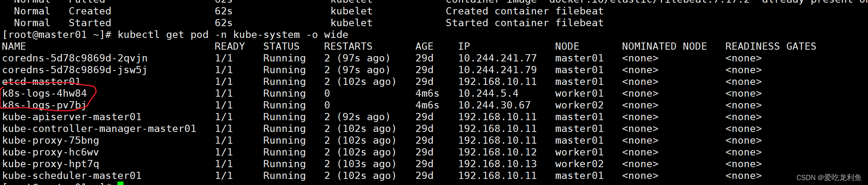Image resolution: width=868 pixels, height=185 pixels.
Task: Select the text coredns-5d78c9869d-2qvjn
Action: tap(75, 58)
